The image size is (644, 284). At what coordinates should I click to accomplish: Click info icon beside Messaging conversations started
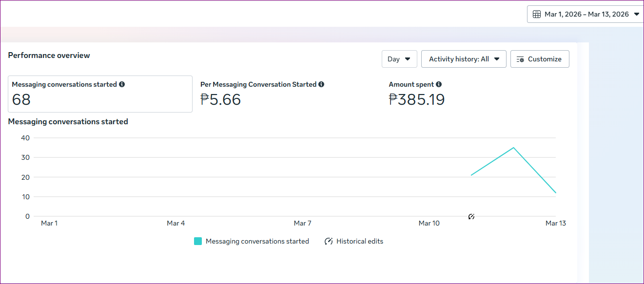pos(122,84)
